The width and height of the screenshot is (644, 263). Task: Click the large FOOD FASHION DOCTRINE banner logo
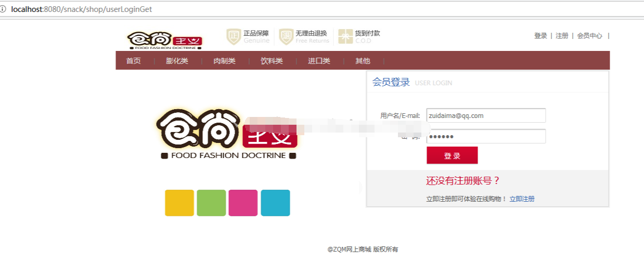(227, 134)
